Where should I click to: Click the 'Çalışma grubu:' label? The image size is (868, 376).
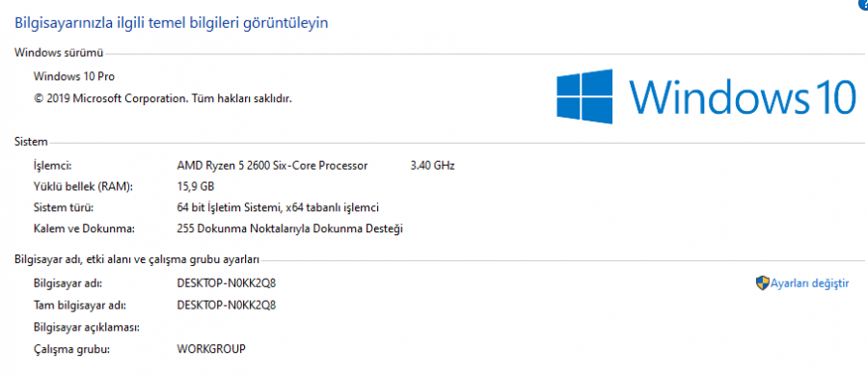pos(72,349)
